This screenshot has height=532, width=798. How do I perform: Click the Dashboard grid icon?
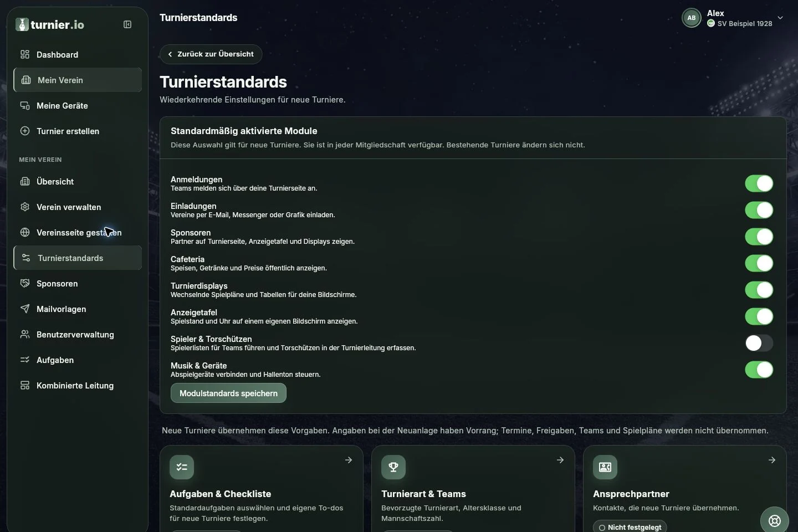(25, 54)
